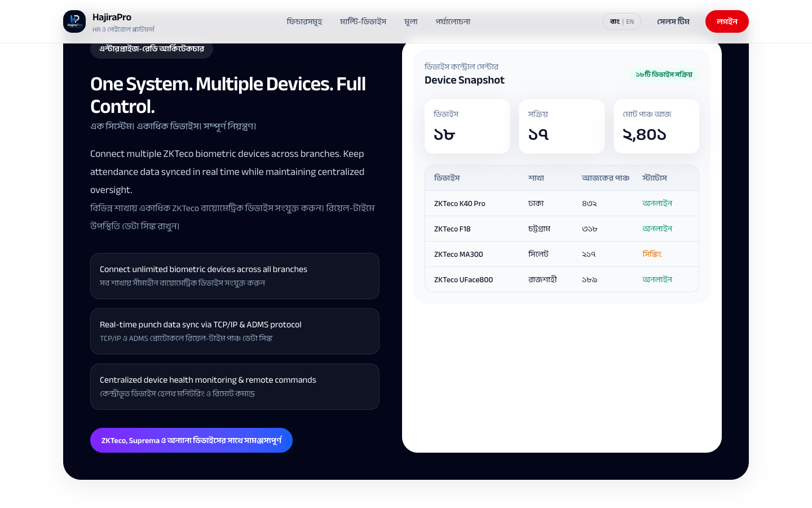Click the এন্টারপ্রাইজ-রেডি আর্কিটেকচার badge
812x508 pixels.
[152, 49]
